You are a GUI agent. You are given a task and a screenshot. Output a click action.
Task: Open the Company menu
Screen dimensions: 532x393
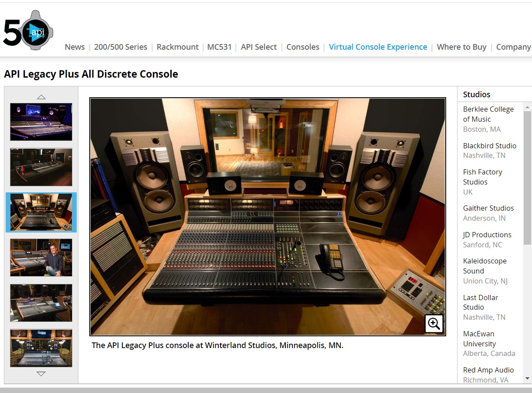(514, 47)
